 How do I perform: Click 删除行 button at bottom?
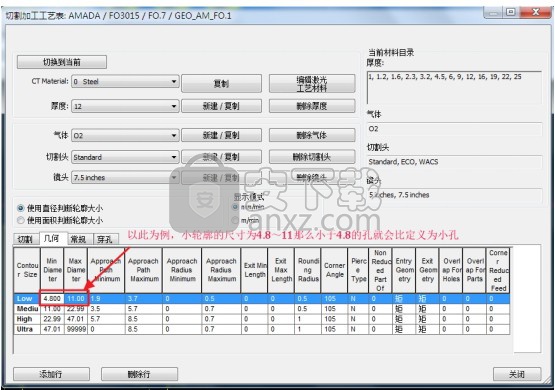[139, 374]
